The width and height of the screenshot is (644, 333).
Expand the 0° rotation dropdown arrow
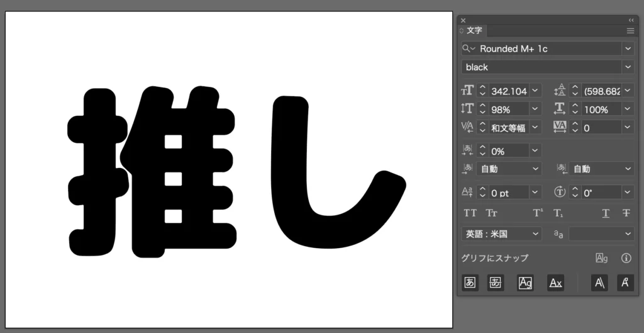click(x=628, y=192)
